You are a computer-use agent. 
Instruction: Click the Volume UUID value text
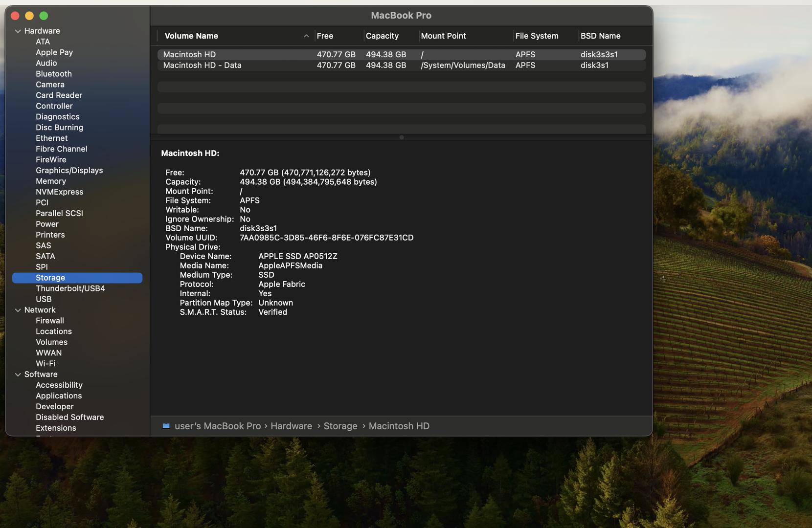point(326,238)
